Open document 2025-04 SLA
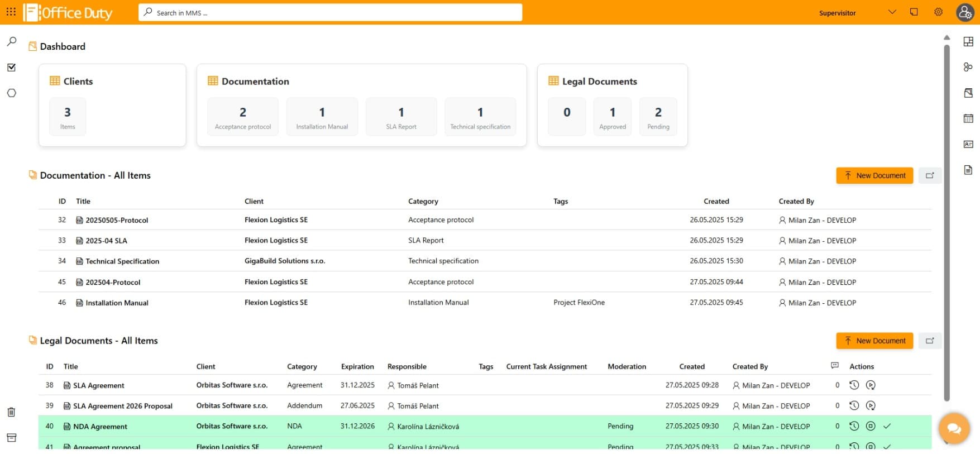980x454 pixels. point(106,241)
